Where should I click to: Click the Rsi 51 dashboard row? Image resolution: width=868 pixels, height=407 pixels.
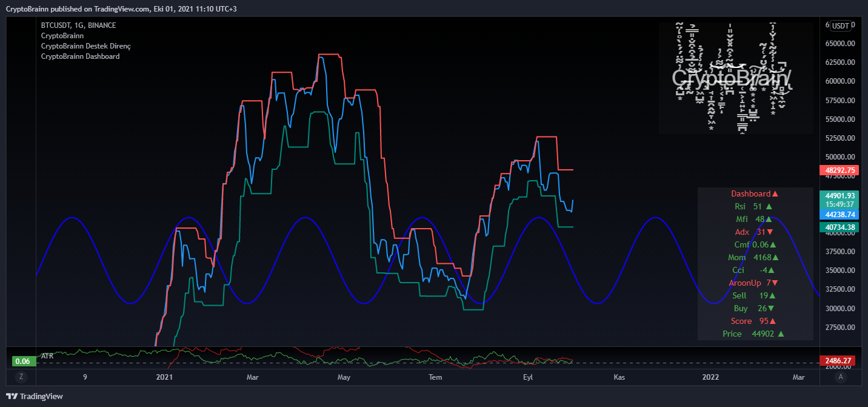755,207
